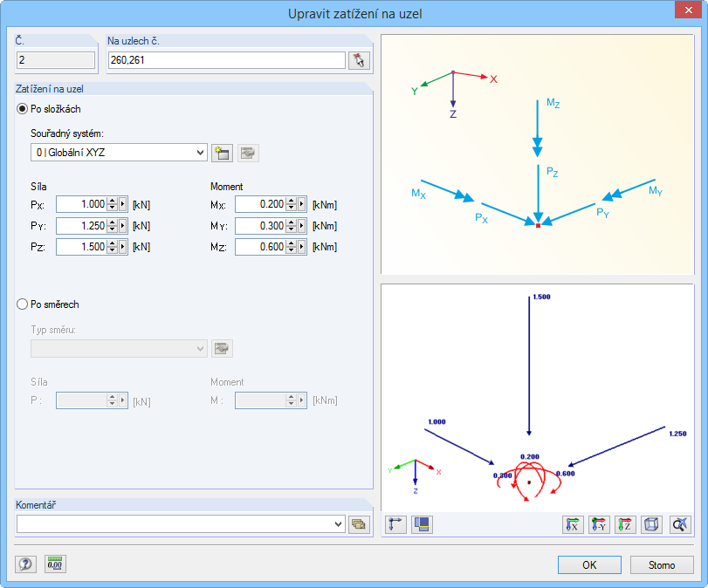Click the 1.250 load label in preview

(x=677, y=434)
